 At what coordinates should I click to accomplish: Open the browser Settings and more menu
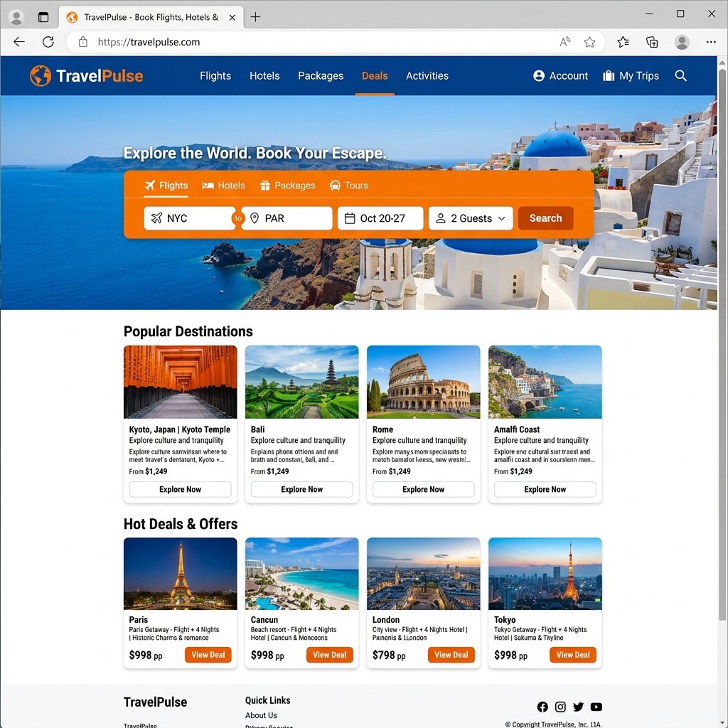click(x=711, y=42)
